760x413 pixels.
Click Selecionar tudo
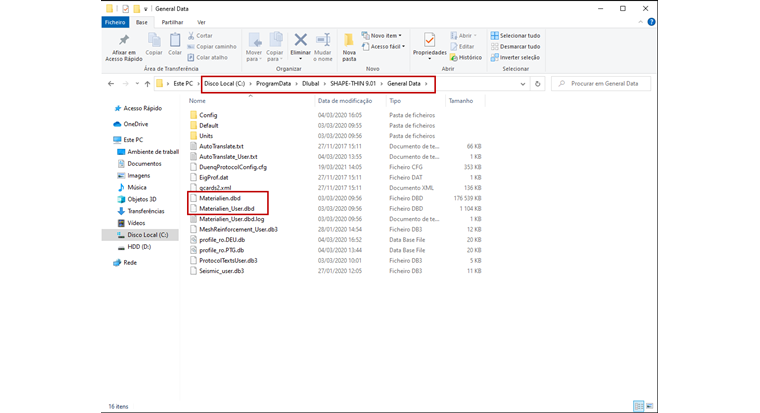[x=515, y=35]
